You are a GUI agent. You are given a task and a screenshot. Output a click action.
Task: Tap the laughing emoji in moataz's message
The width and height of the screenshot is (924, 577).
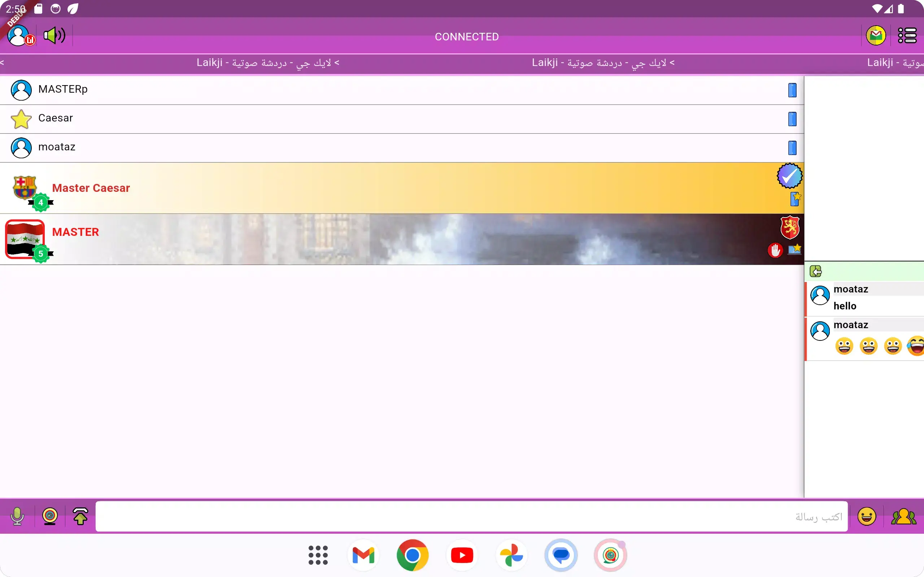coord(916,346)
